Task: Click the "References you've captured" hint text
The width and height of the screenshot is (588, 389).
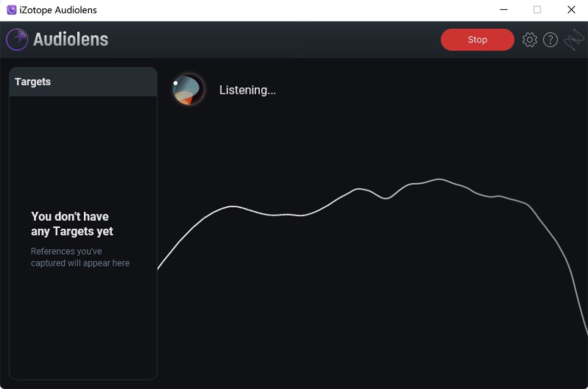Action: [x=80, y=257]
